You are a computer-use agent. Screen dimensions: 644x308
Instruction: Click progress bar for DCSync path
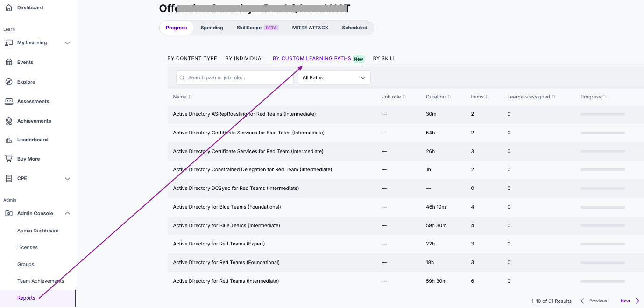point(602,189)
